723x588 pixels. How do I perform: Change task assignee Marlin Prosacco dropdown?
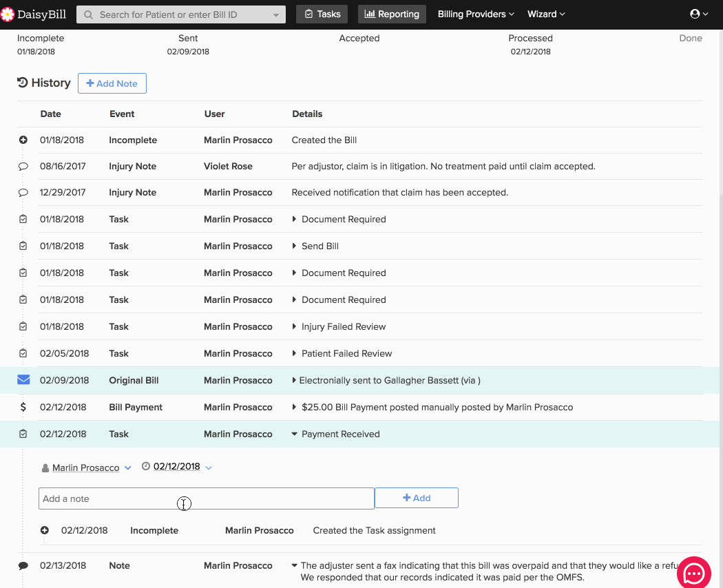pyautogui.click(x=128, y=468)
